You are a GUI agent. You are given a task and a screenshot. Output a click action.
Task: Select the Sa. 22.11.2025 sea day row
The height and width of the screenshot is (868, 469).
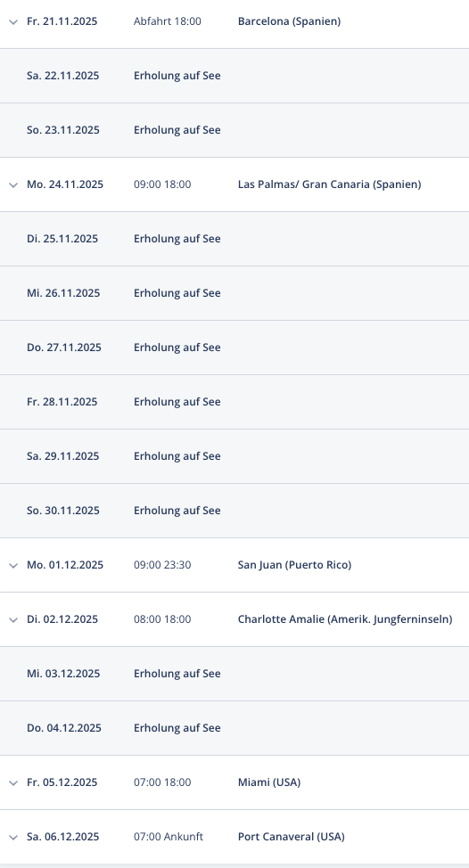(234, 76)
